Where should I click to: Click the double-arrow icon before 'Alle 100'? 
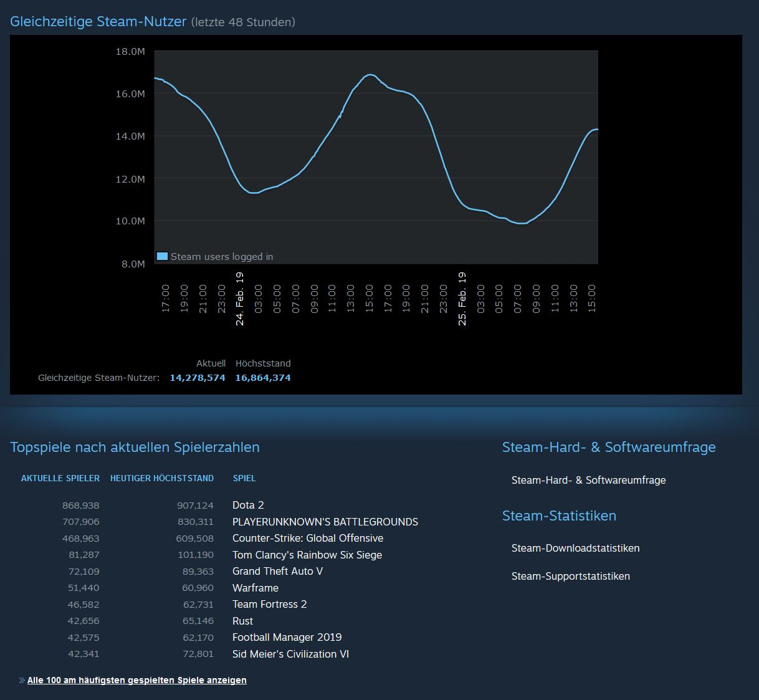pos(22,680)
